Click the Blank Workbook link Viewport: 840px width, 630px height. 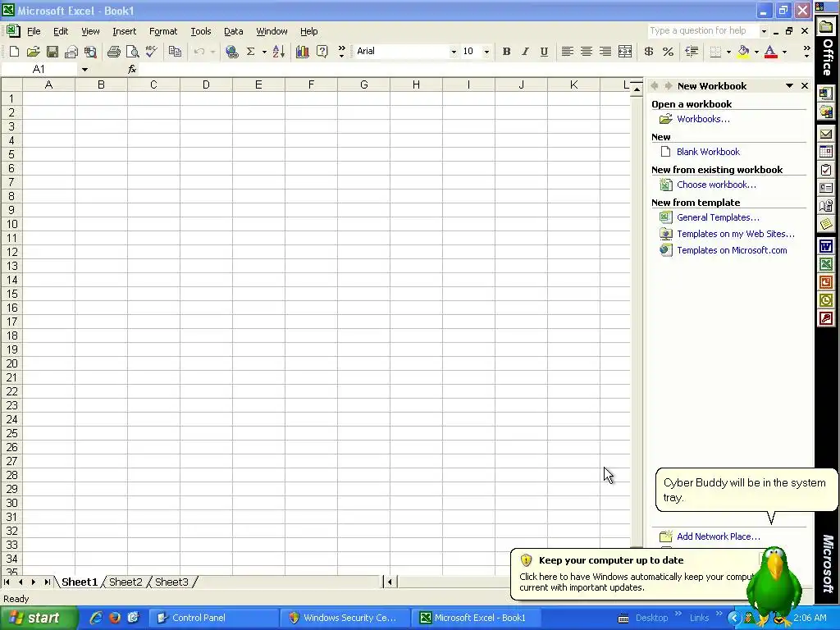tap(708, 152)
